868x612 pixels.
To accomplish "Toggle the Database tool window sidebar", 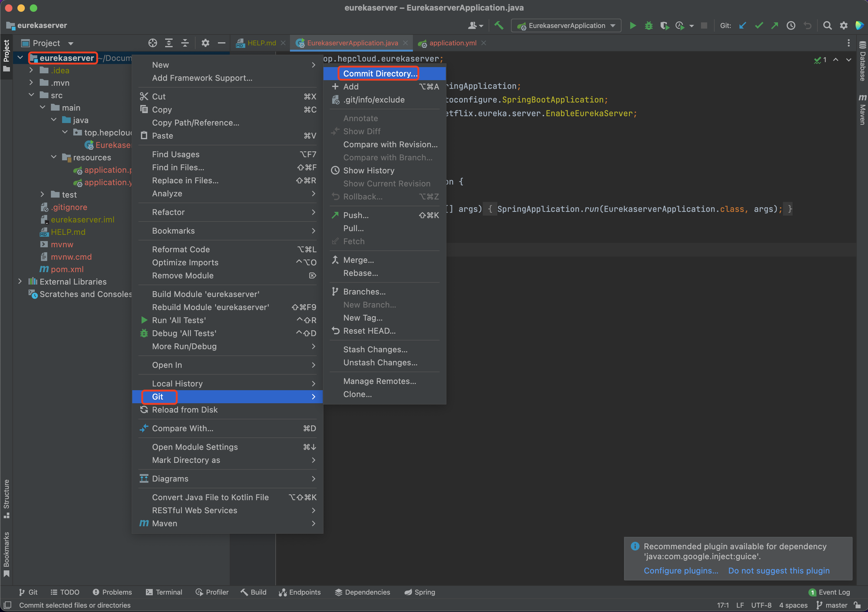I will point(862,61).
